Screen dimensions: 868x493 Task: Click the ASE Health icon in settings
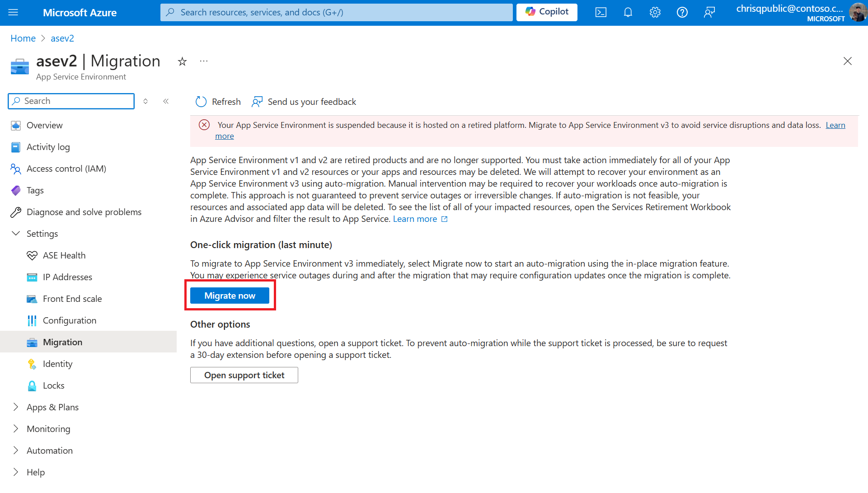pyautogui.click(x=32, y=255)
